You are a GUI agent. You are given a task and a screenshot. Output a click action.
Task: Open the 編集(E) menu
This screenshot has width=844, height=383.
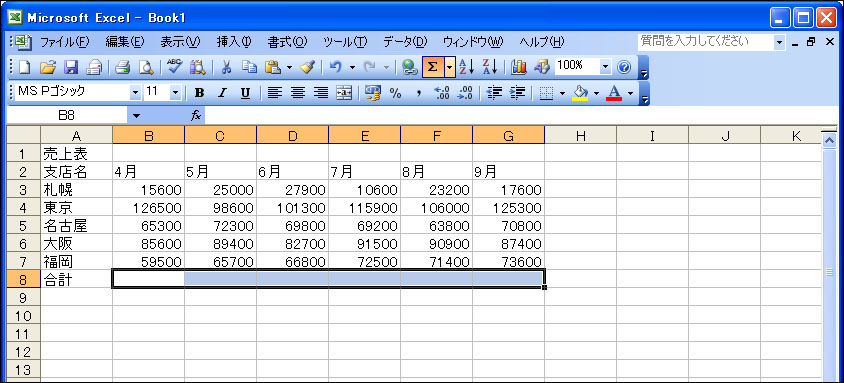click(125, 41)
